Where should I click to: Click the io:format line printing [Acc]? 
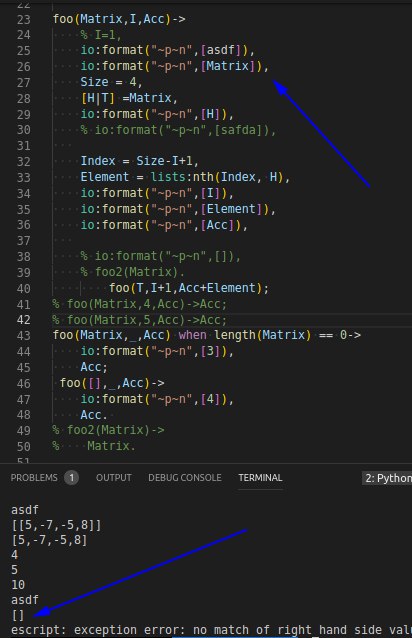coord(164,225)
